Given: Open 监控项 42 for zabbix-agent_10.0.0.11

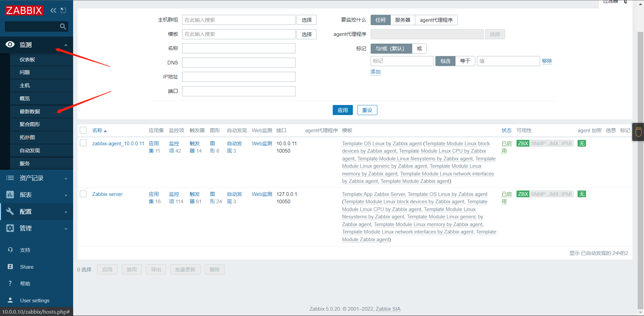Looking at the screenshot, I should [175, 147].
